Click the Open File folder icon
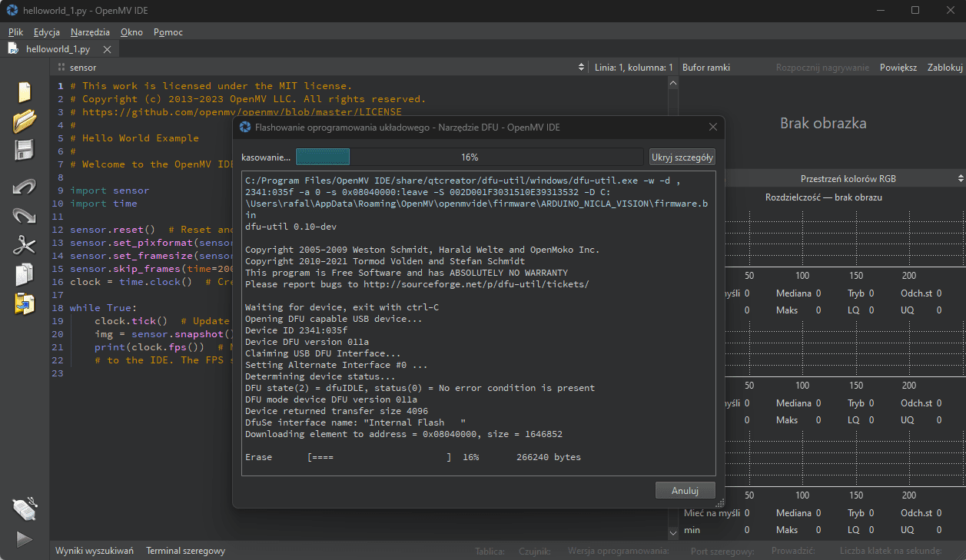Image resolution: width=966 pixels, height=560 pixels. [25, 121]
